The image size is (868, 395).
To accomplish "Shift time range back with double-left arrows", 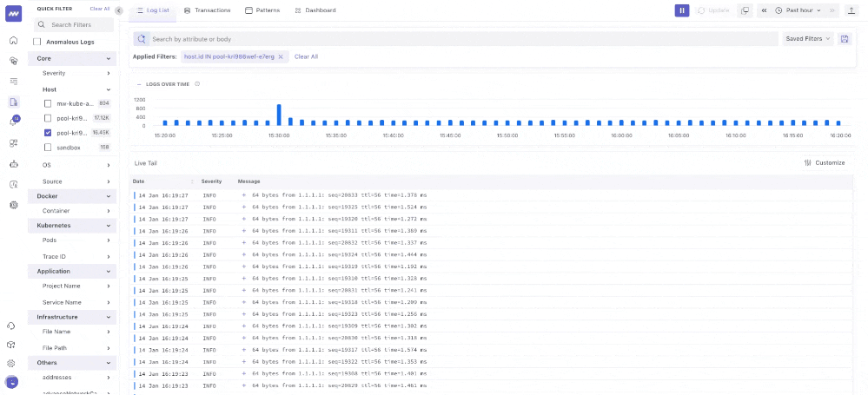I will point(764,10).
